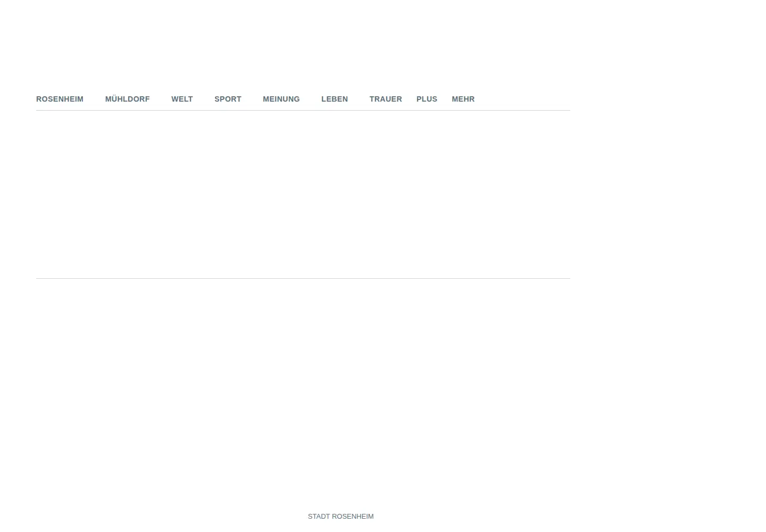The image size is (766, 532).
Task: Open the MEHR menu
Action: 463,99
